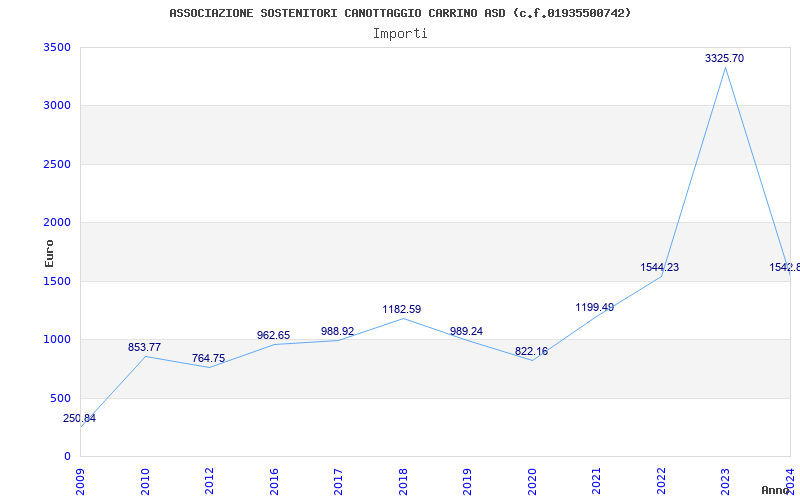800x500 pixels.
Task: Click the 2016 x-axis year label
Action: click(274, 482)
